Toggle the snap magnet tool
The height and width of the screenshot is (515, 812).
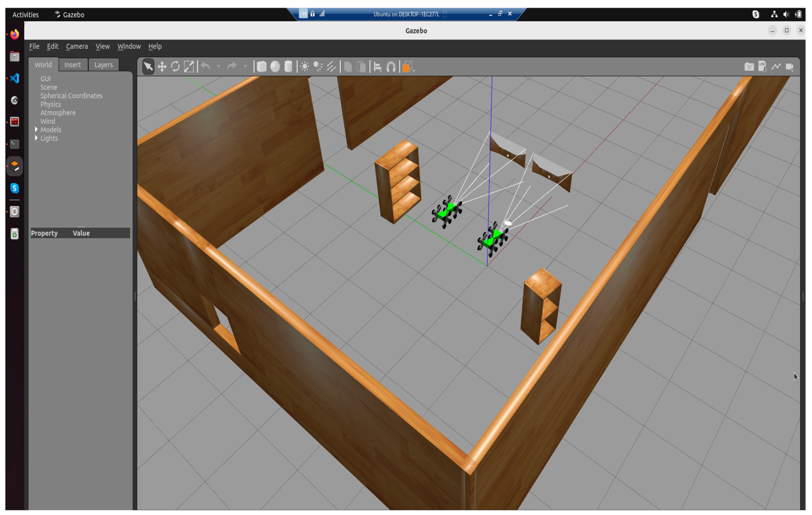click(391, 67)
